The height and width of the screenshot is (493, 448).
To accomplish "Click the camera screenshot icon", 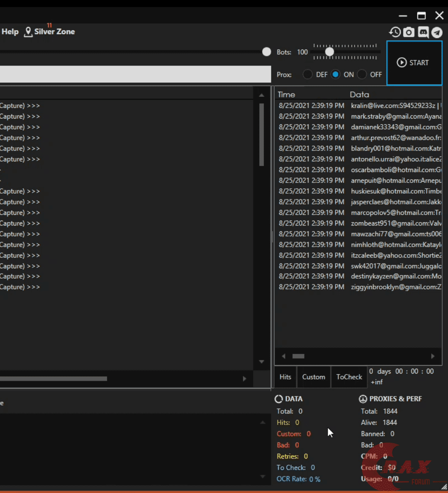I will click(x=409, y=32).
